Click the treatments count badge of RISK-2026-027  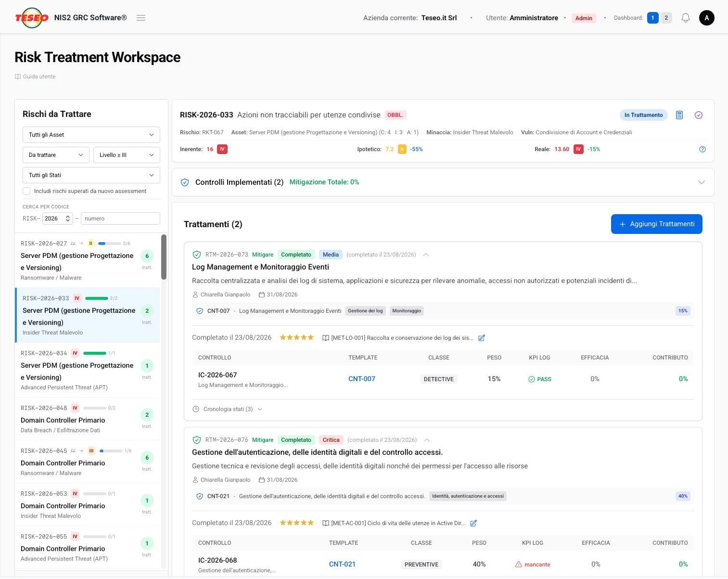147,256
